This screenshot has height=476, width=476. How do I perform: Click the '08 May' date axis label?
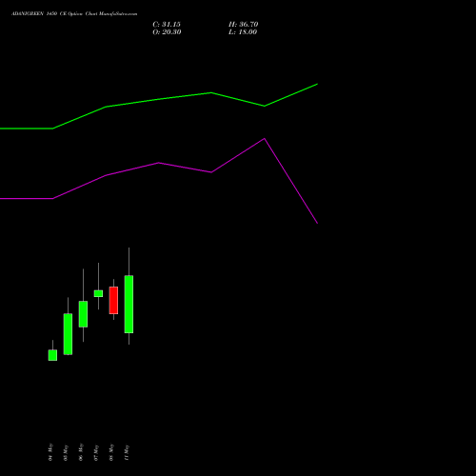pyautogui.click(x=111, y=452)
